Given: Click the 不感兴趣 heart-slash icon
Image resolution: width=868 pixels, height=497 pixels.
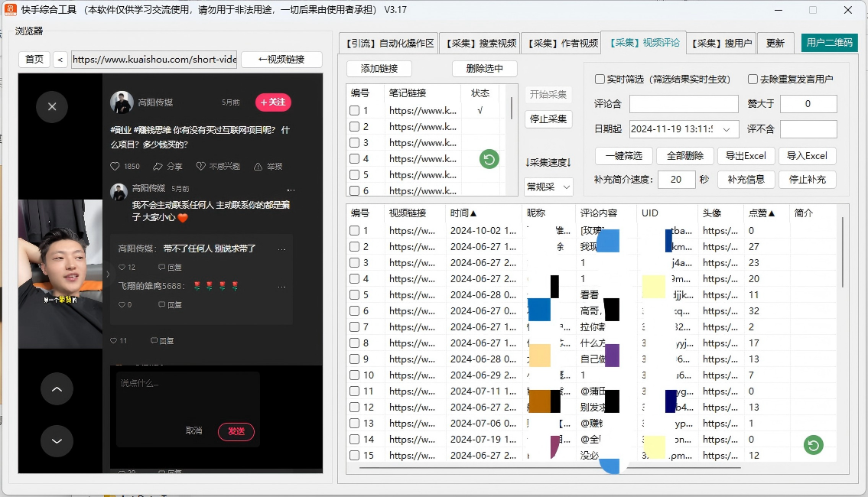Looking at the screenshot, I should click(x=201, y=166).
